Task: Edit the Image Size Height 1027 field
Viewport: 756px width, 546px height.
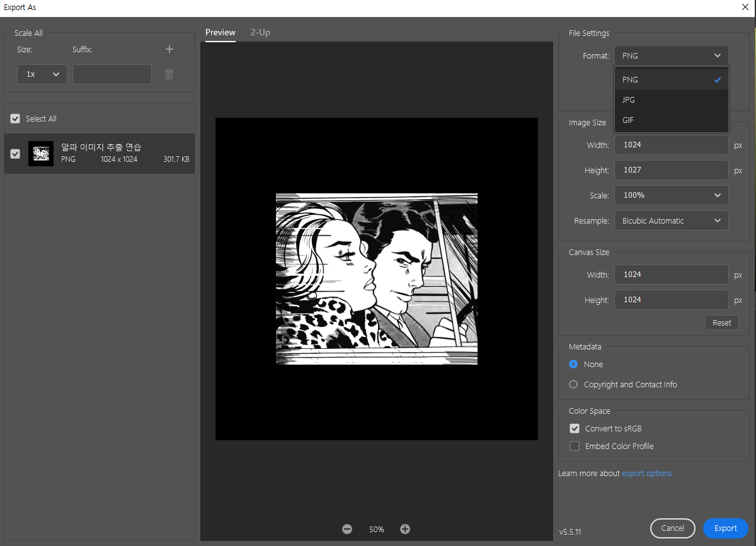Action: [672, 170]
